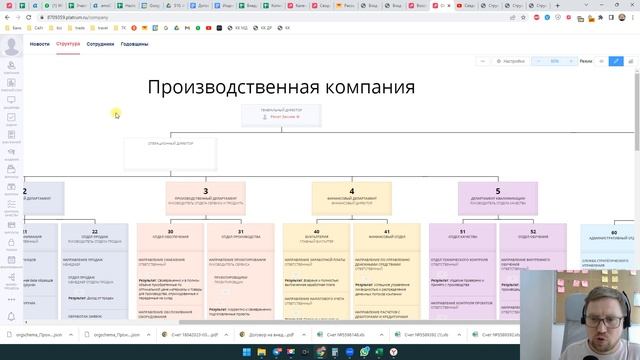Screen dimensions: 640x360
Task: Open Yandex Browser from the taskbar
Action: [393, 352]
